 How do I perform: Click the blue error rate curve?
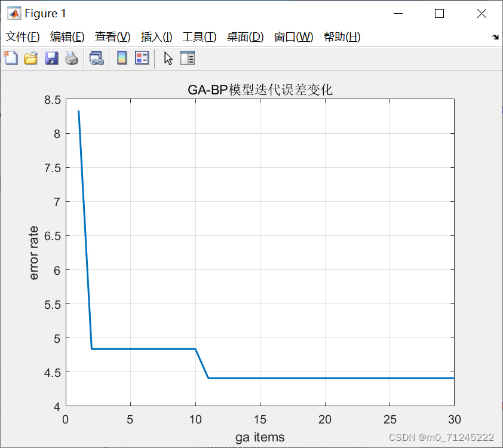299,378
